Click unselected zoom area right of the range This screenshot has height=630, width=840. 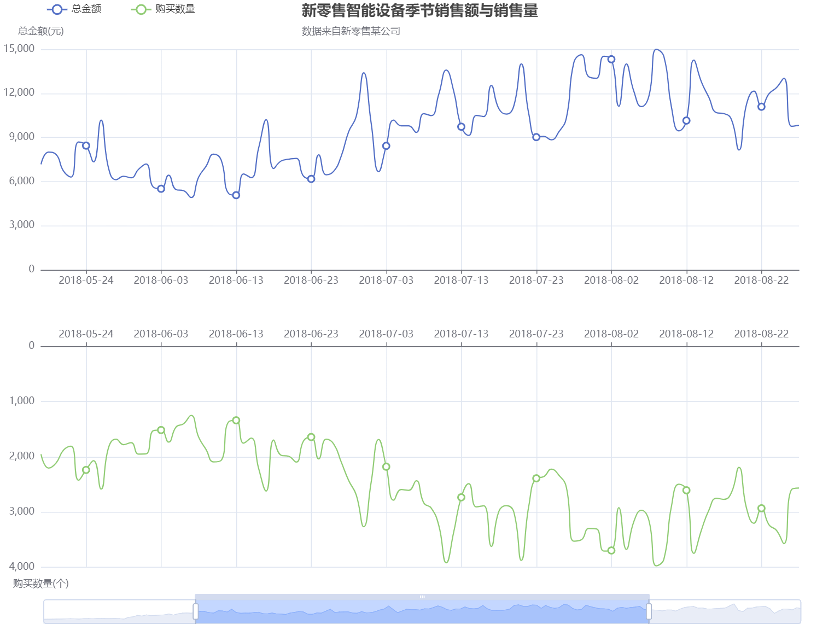click(x=725, y=611)
